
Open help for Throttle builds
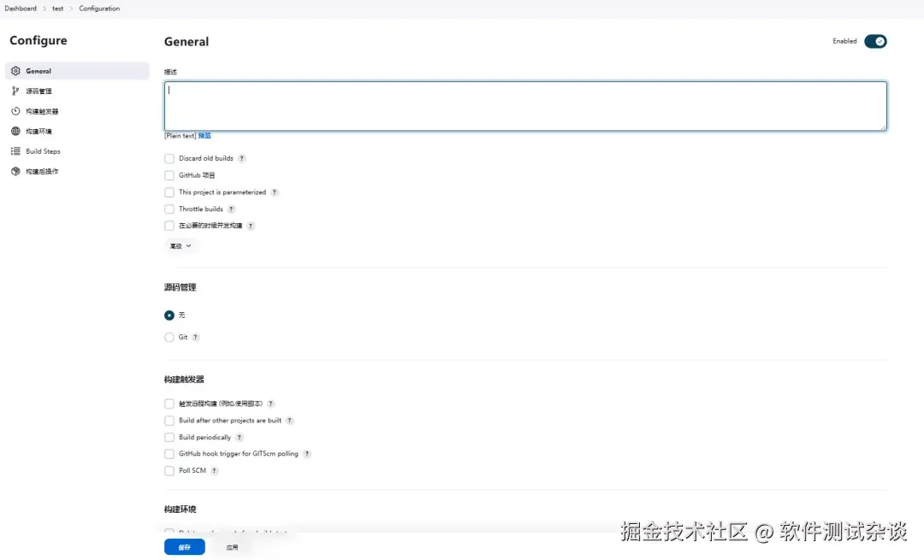click(232, 209)
